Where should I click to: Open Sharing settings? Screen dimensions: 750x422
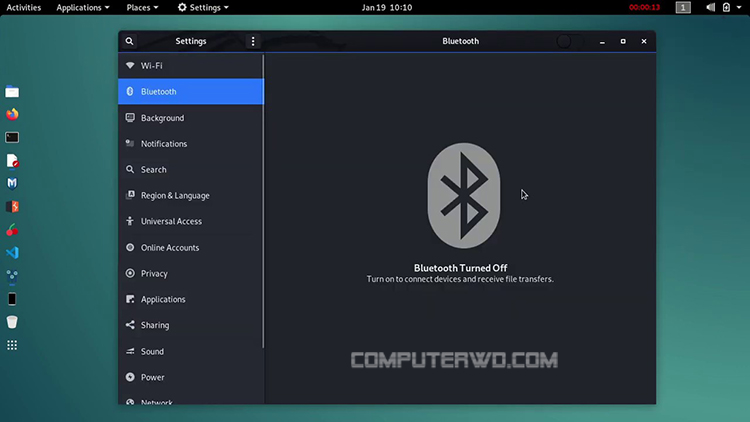coord(191,325)
